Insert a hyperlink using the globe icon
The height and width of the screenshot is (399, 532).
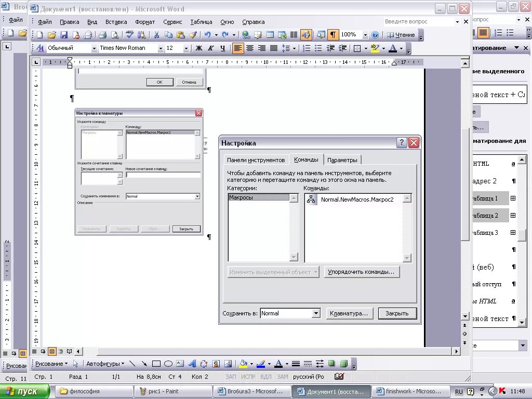tap(246, 35)
